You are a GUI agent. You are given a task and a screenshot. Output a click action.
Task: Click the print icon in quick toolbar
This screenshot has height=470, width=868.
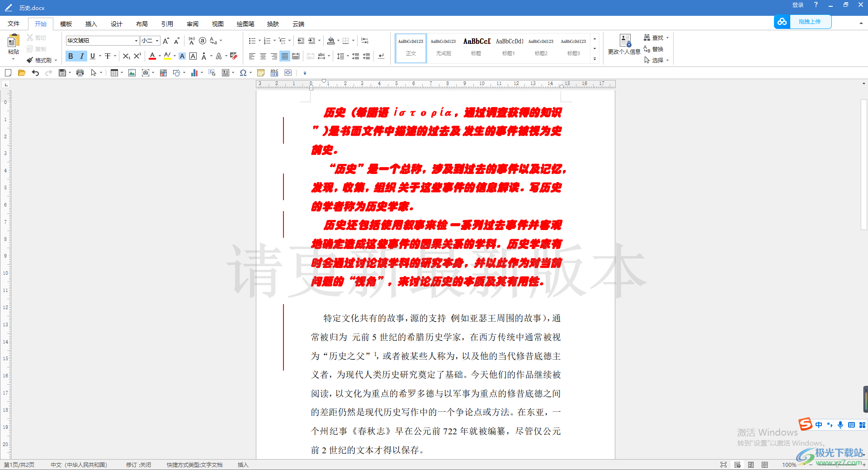[80, 73]
